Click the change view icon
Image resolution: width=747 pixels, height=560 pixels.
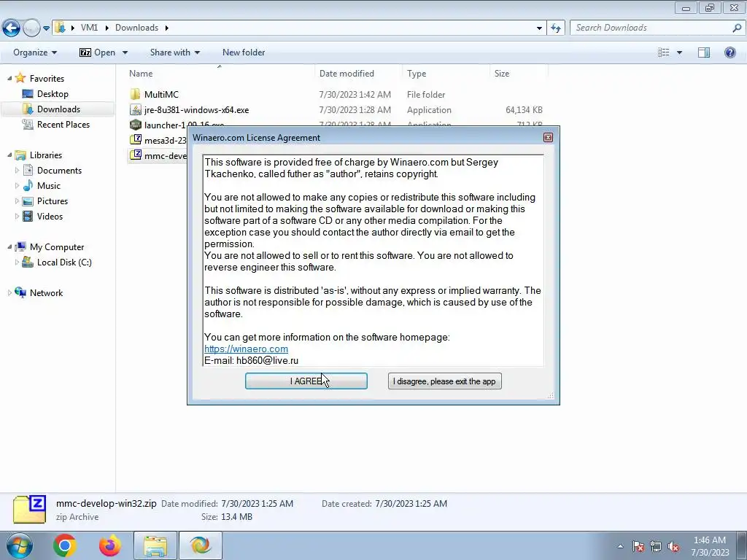[664, 52]
